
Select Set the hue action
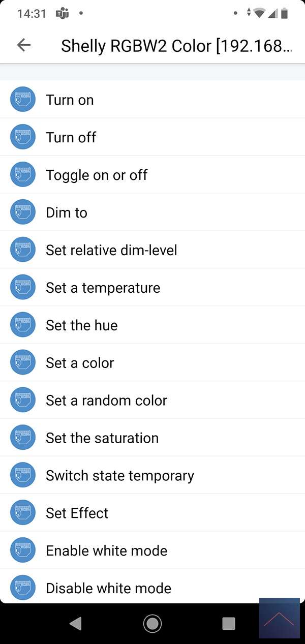tap(82, 325)
